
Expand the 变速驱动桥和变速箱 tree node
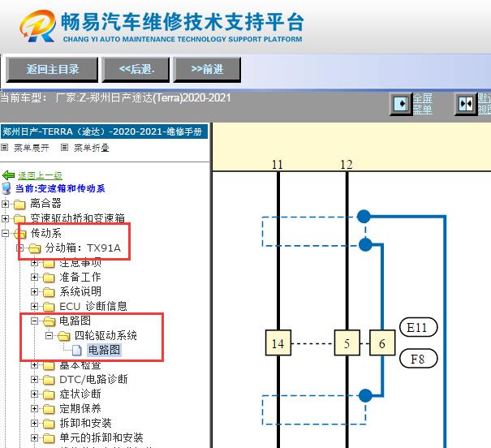coord(5,218)
